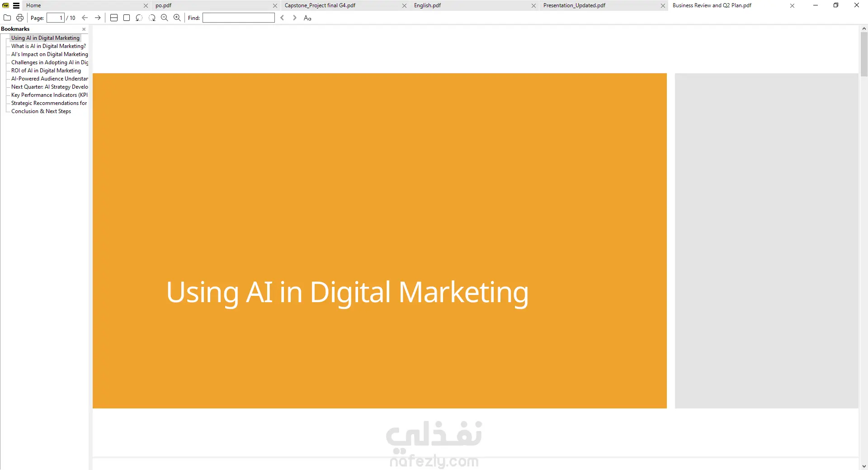
Task: Open bookmark Conclusion & Next Steps
Action: (41, 111)
